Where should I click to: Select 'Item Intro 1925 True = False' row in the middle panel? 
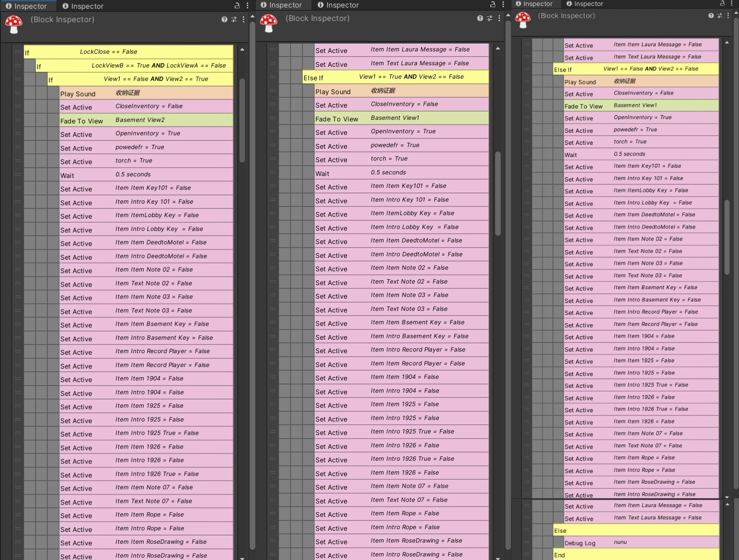coord(401,432)
